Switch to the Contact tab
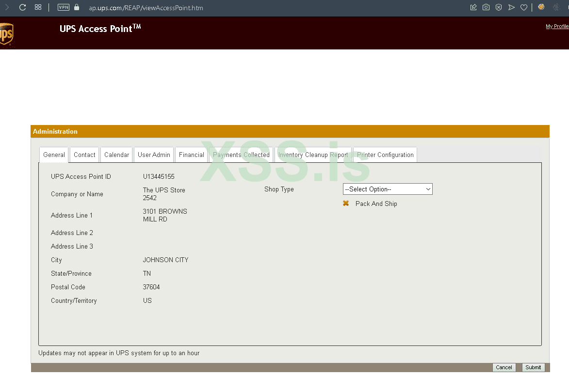569x392 pixels. 84,155
